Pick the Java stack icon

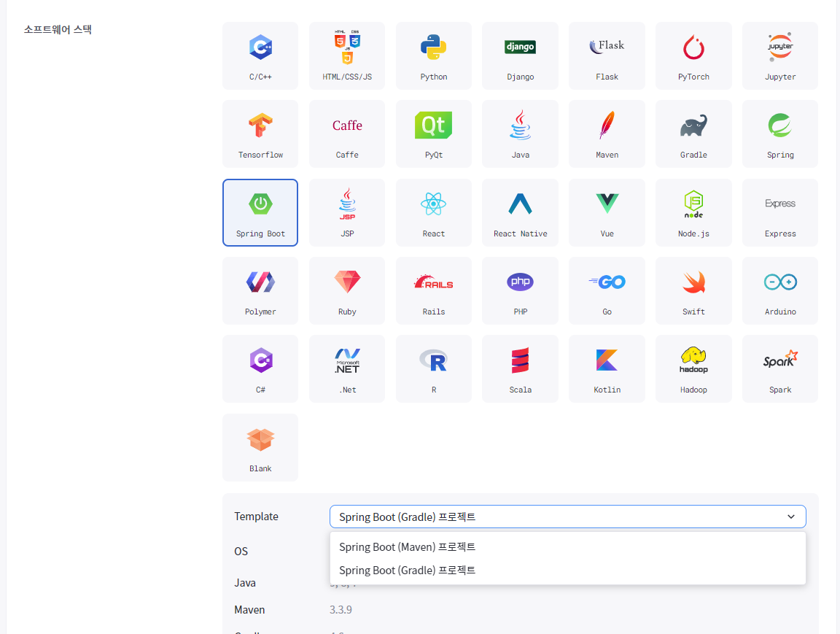pyautogui.click(x=520, y=134)
